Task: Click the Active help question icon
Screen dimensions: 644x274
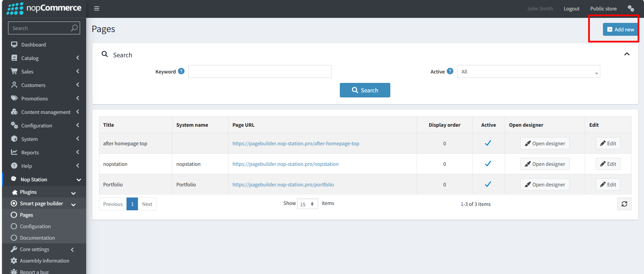Action: [x=450, y=71]
